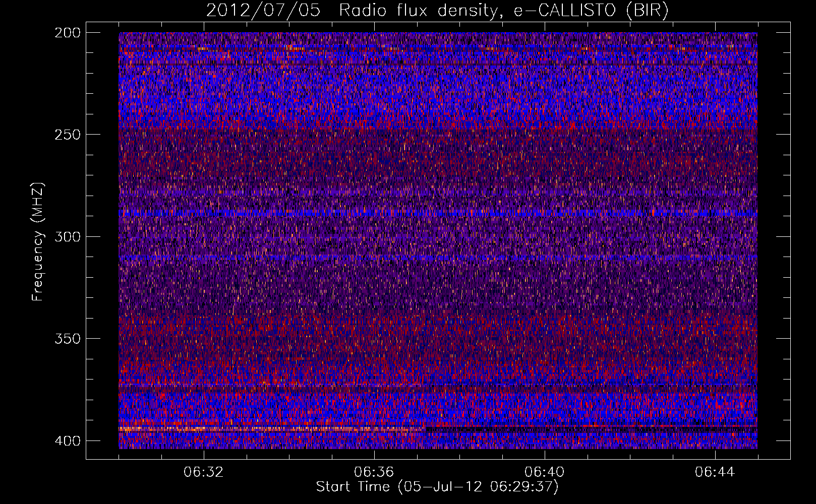Select the 'Frequency (MHZ)' axis label
The height and width of the screenshot is (504, 816).
(38, 241)
